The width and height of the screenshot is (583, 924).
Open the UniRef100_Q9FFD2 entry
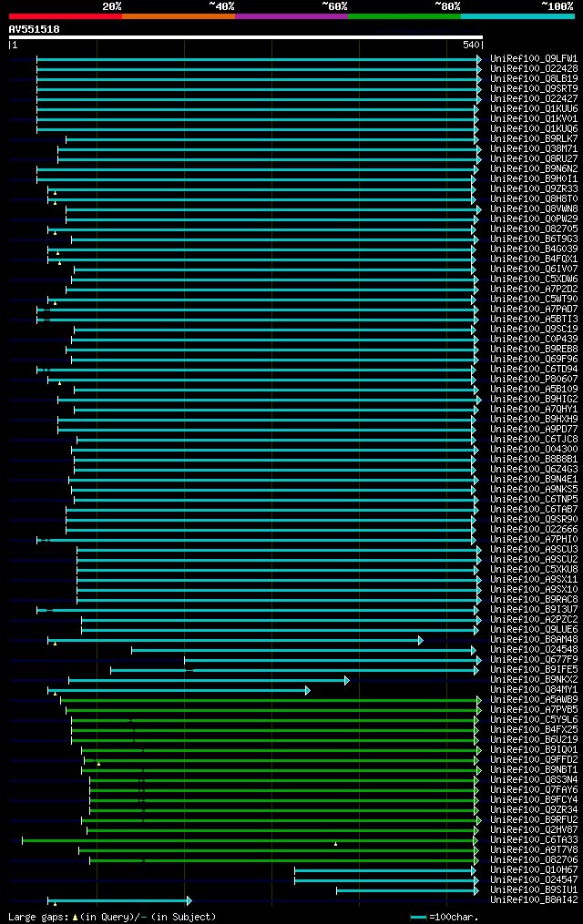[x=534, y=760]
